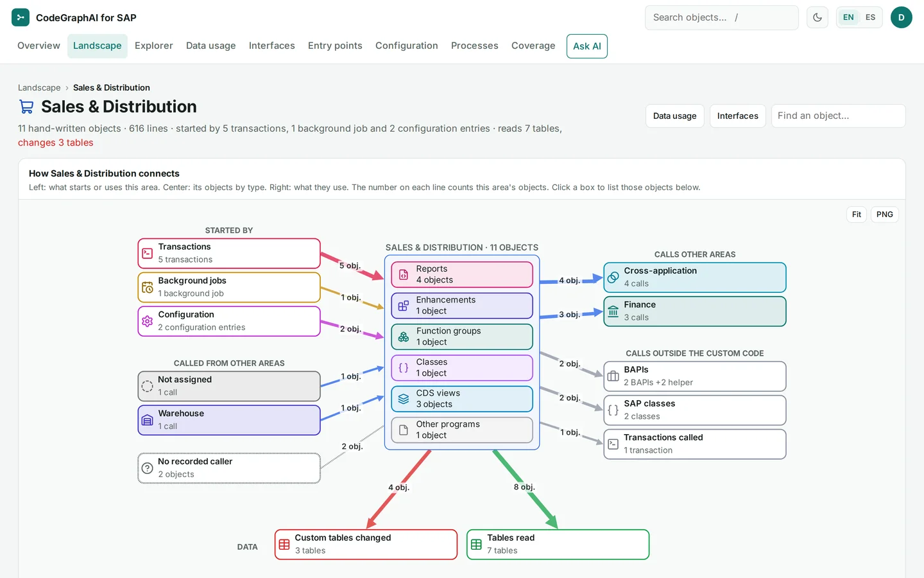Focus the Find an object field
The height and width of the screenshot is (578, 924).
click(x=839, y=116)
